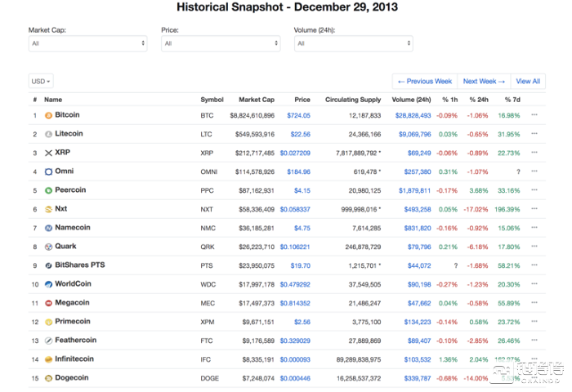The width and height of the screenshot is (572, 392).
Task: Open the Dogecoin name link
Action: [72, 378]
